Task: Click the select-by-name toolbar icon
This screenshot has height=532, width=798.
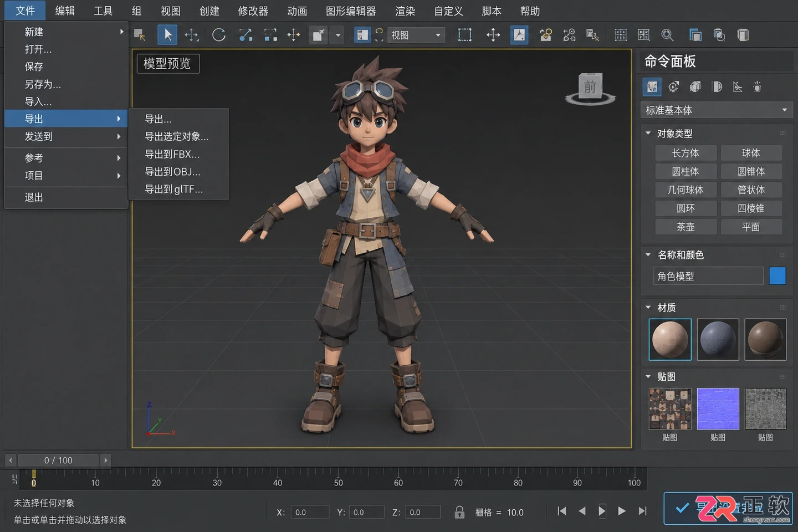Action: coord(140,35)
